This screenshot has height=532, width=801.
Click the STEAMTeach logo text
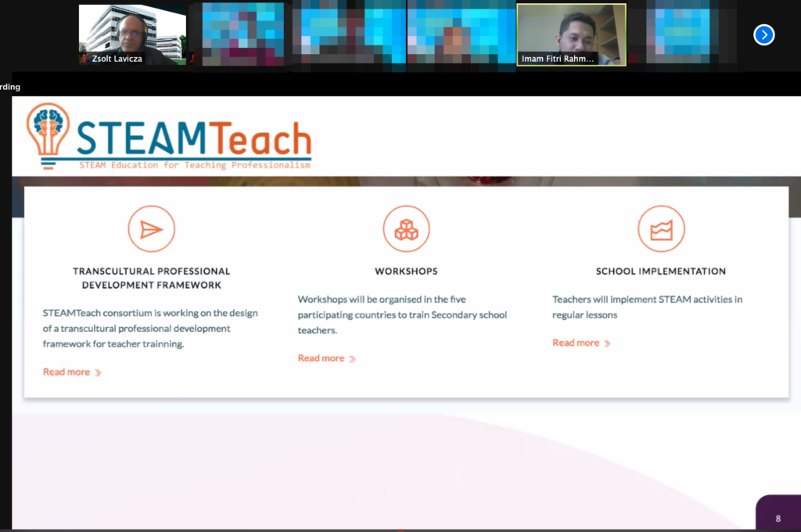pos(194,139)
